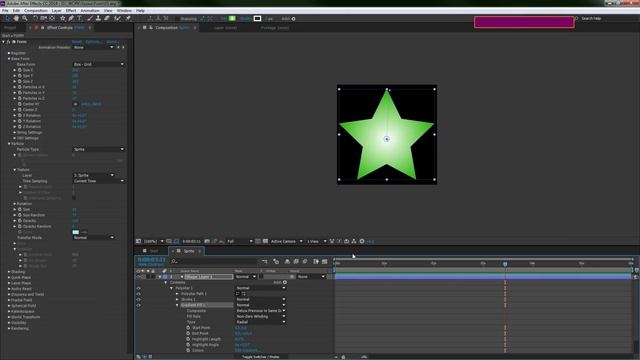640x360 pixels.
Task: Select the Selection arrow tool
Action: pos(7,18)
